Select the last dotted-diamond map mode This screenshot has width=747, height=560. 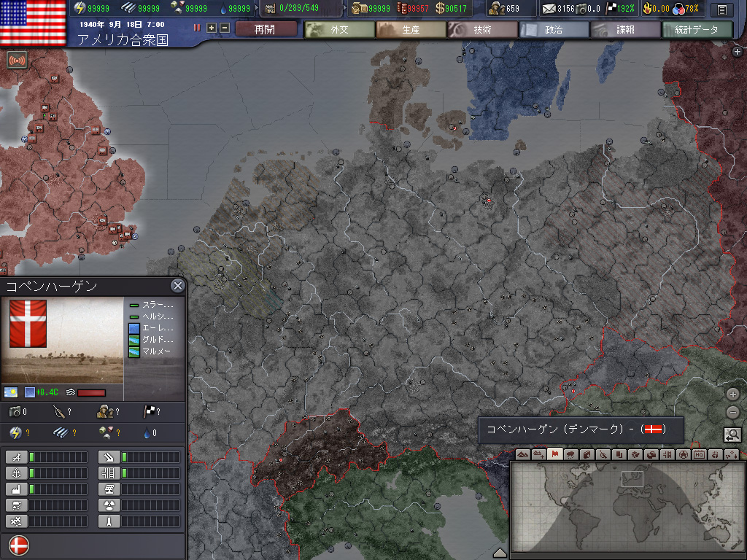[x=732, y=454]
